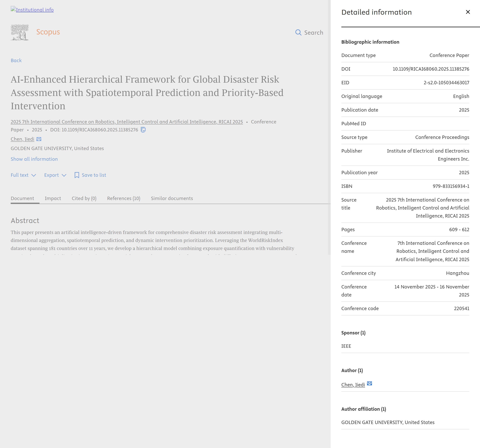Viewport: 480px width, 448px height.
Task: Go to Similar documents tab
Action: point(172,198)
